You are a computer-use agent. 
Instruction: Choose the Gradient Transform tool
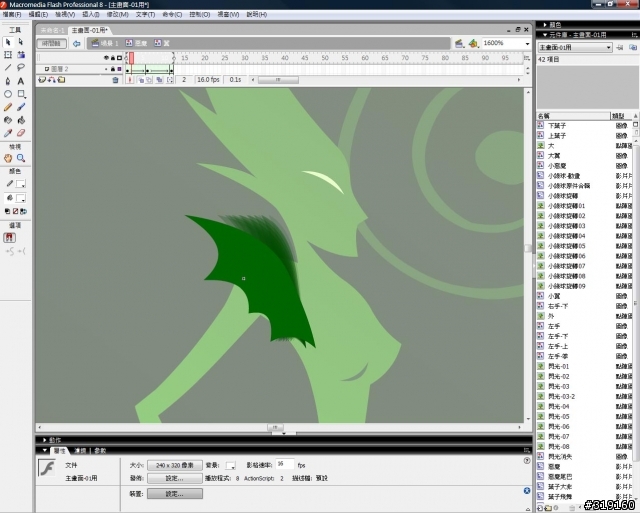tap(21, 55)
